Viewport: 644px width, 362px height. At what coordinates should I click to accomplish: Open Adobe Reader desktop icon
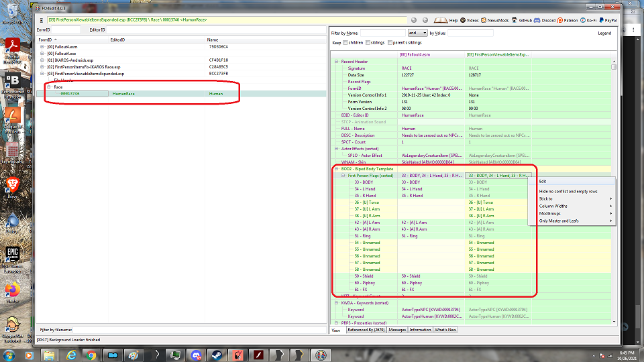[x=12, y=50]
